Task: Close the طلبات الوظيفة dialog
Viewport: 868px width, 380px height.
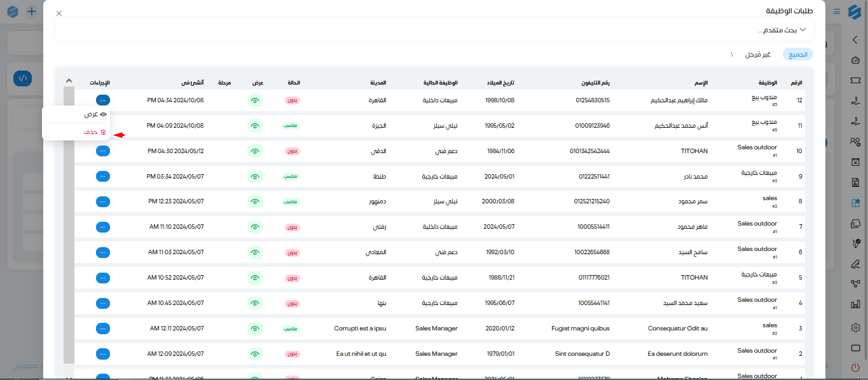Action: click(59, 13)
